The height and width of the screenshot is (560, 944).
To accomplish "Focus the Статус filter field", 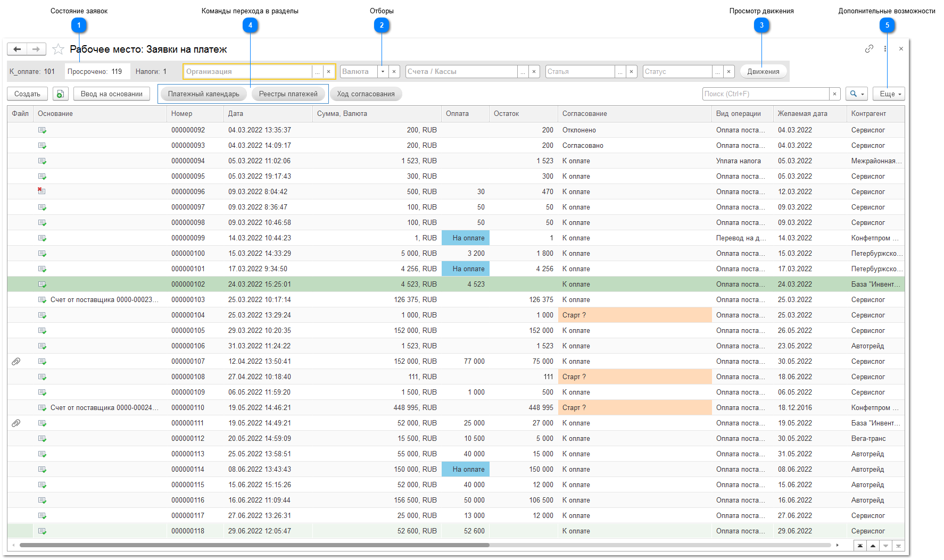I will (x=677, y=72).
